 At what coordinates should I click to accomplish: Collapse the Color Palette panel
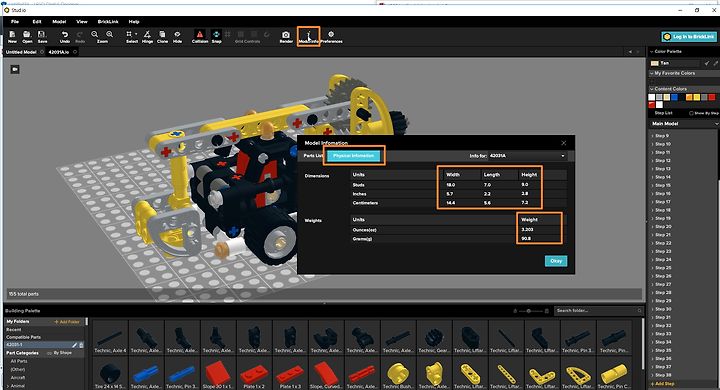pos(651,51)
